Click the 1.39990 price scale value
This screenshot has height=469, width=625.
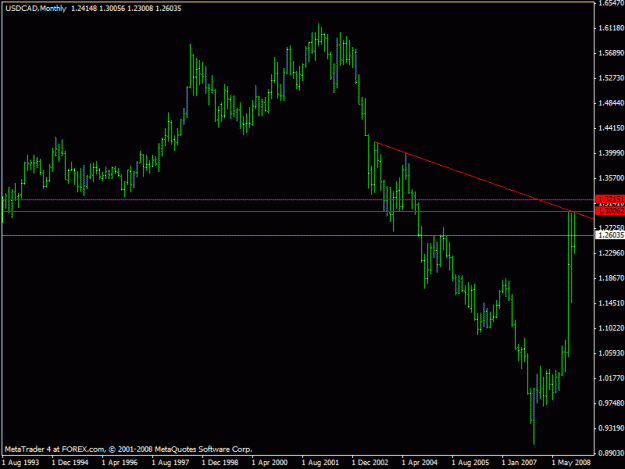click(611, 153)
